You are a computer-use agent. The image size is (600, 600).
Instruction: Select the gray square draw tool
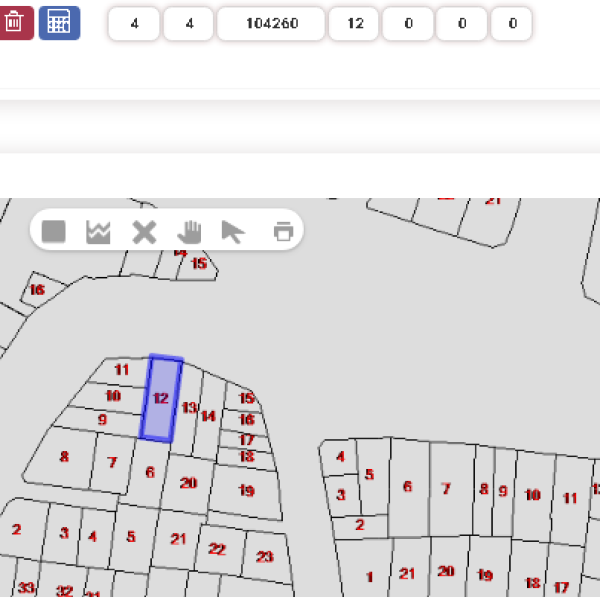pyautogui.click(x=54, y=231)
